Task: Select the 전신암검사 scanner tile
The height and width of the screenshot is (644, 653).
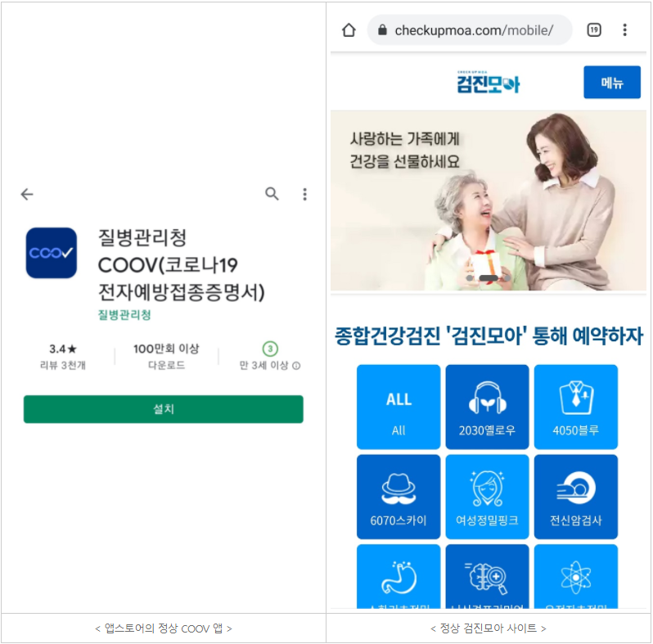Action: click(x=576, y=497)
